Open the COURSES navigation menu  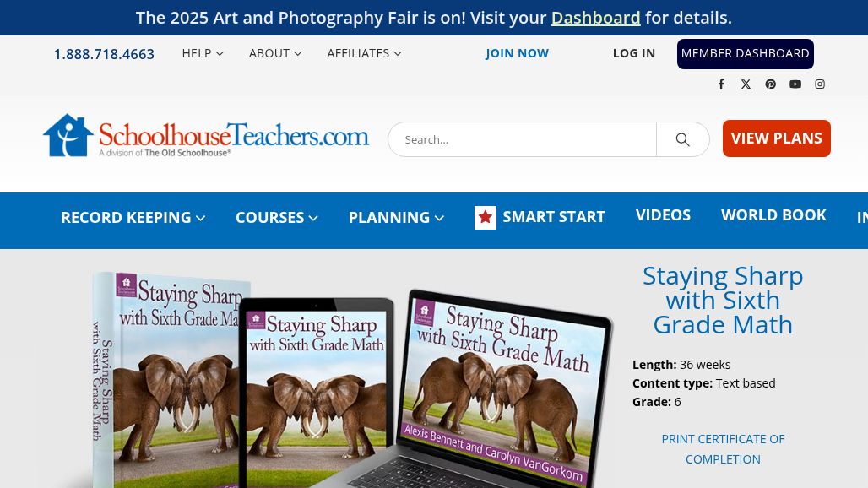[277, 218]
